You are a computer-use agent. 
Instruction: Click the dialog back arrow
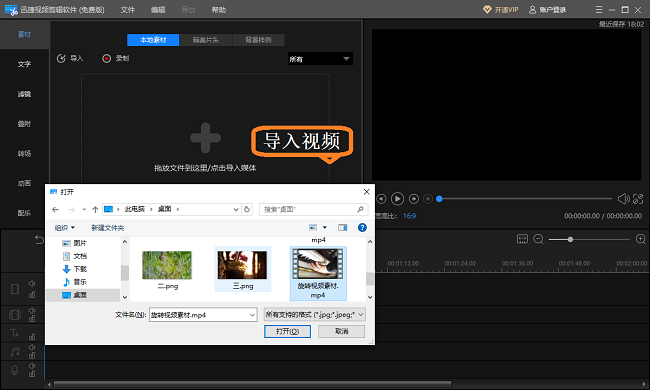(55, 209)
